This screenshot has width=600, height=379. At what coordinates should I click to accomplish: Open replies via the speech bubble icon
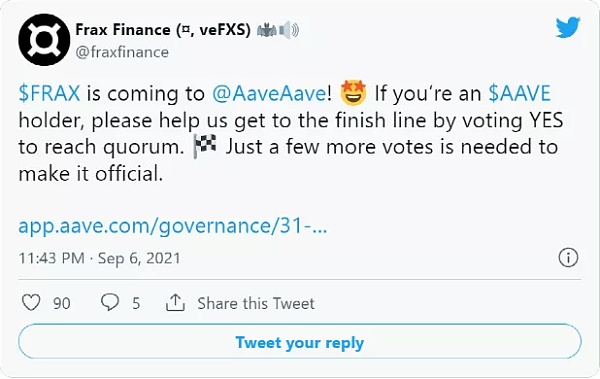point(110,302)
